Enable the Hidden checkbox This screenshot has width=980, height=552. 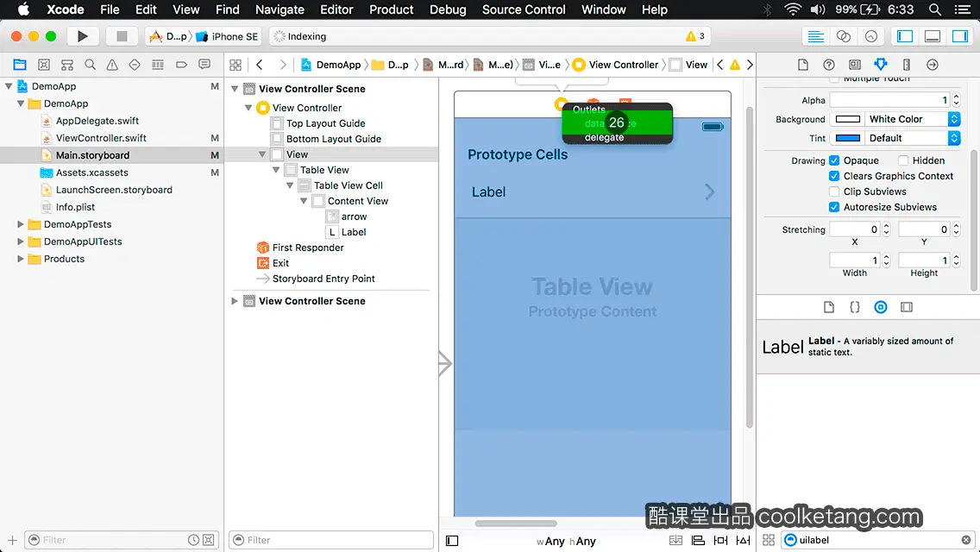click(x=903, y=160)
